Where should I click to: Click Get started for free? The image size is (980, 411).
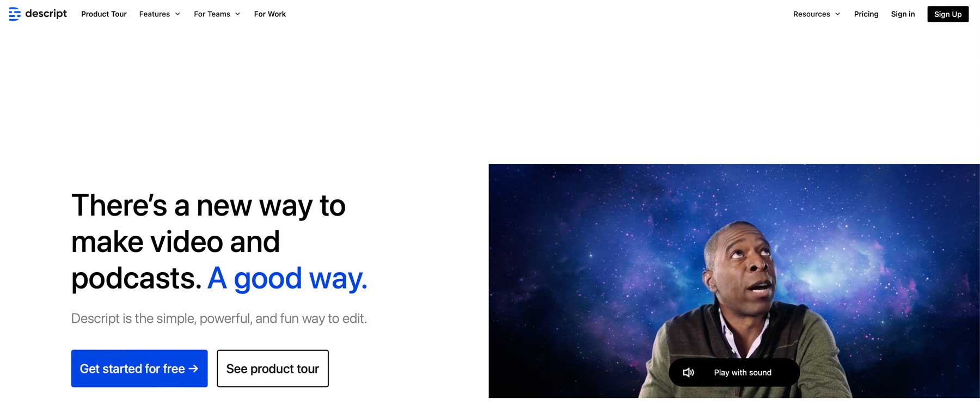click(139, 369)
